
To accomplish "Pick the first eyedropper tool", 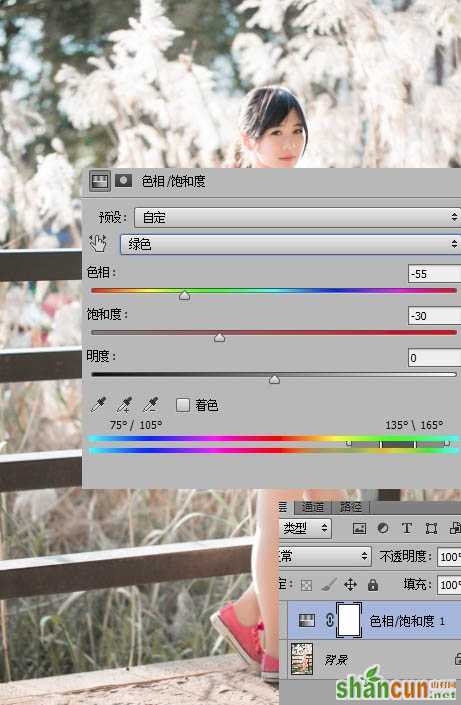I will click(x=98, y=404).
